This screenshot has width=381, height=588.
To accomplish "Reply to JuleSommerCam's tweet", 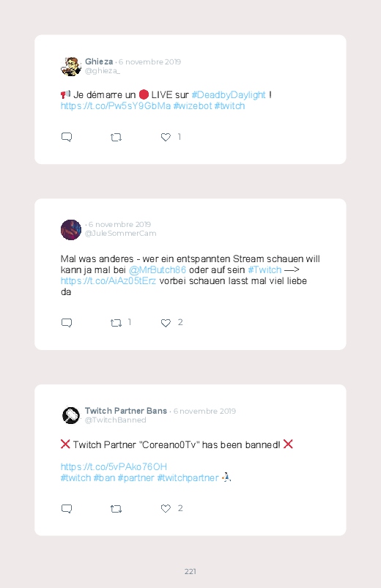I will coord(67,323).
